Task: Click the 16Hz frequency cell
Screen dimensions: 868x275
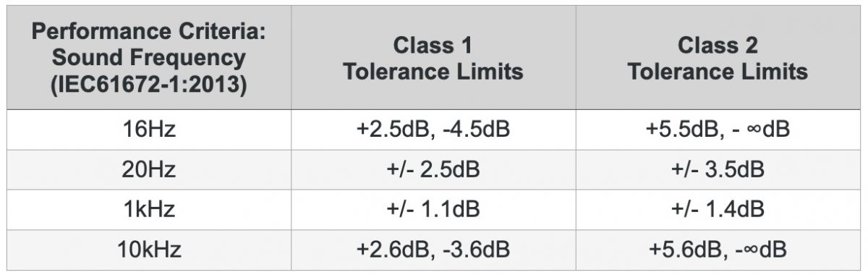Action: pos(150,130)
